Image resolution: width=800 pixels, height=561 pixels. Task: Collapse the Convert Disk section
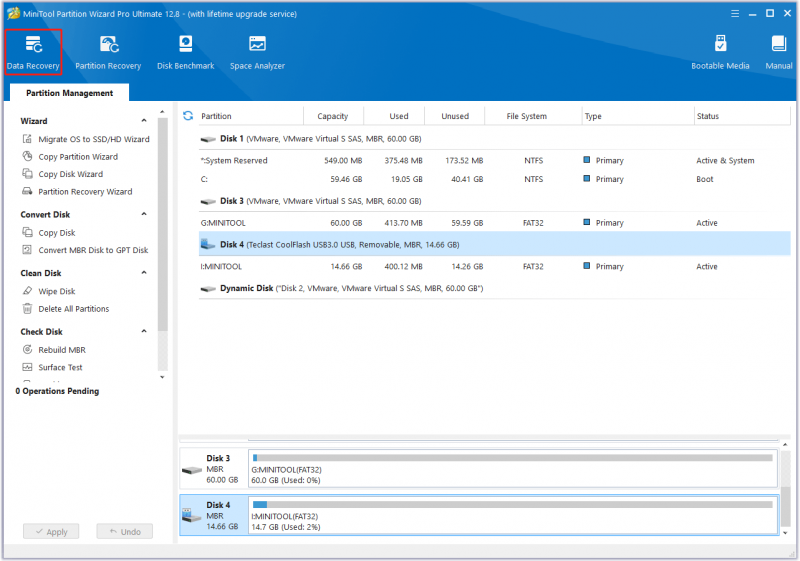tap(144, 214)
